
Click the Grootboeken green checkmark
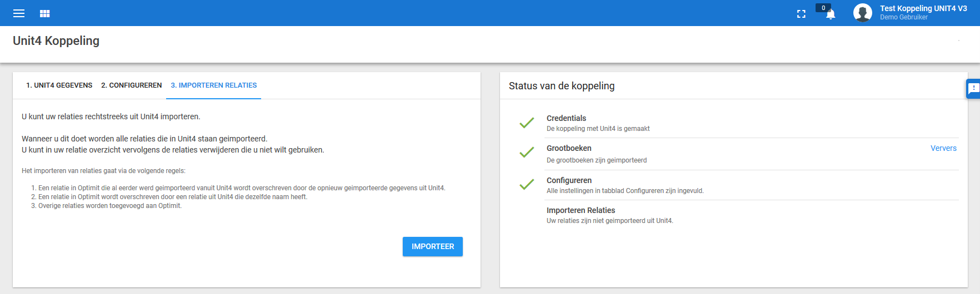(527, 152)
